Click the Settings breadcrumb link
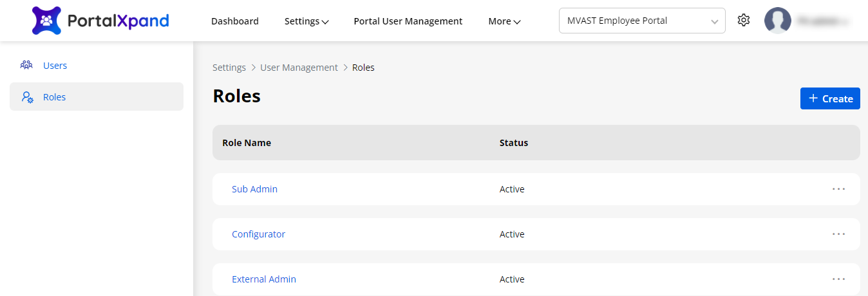The image size is (868, 296). click(x=229, y=68)
